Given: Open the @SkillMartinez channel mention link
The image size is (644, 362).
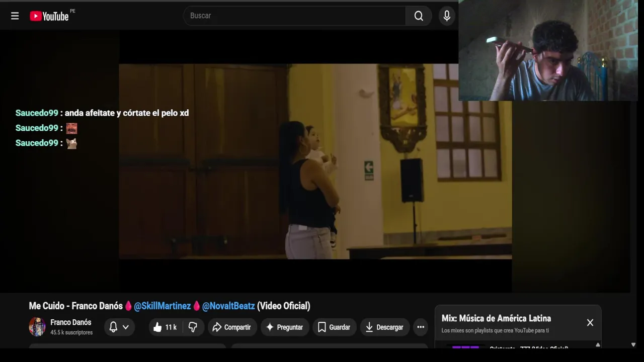Looking at the screenshot, I should click(162, 306).
